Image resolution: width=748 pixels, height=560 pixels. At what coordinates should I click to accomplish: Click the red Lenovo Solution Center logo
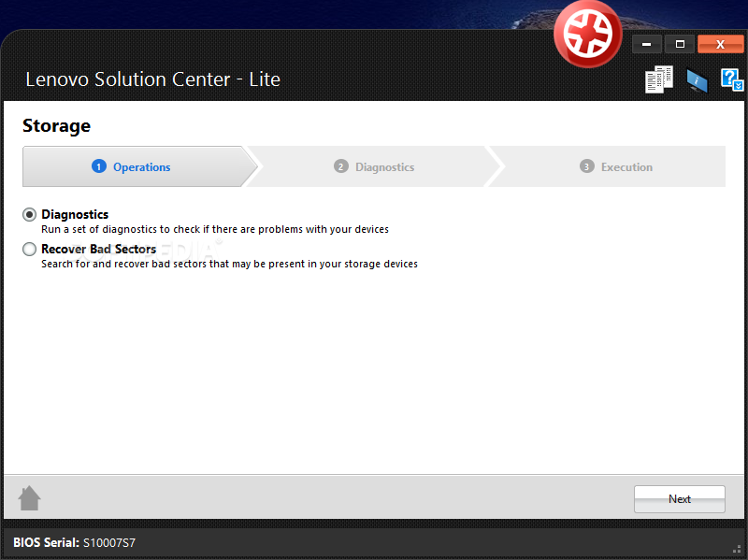pos(588,34)
